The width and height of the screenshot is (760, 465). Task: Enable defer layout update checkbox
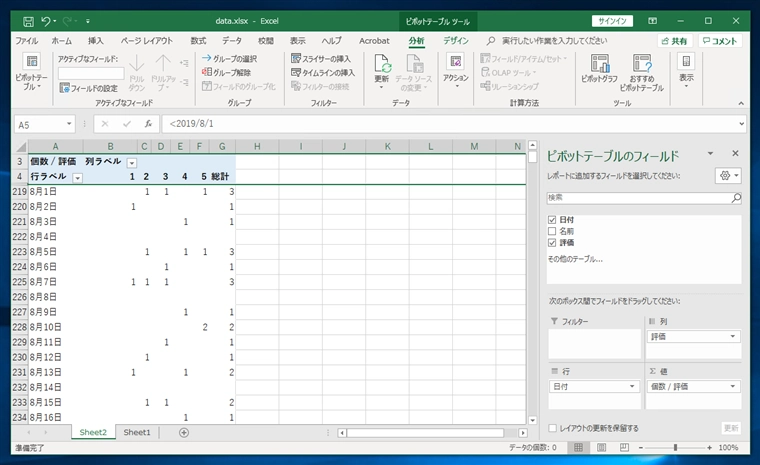[x=553, y=428]
